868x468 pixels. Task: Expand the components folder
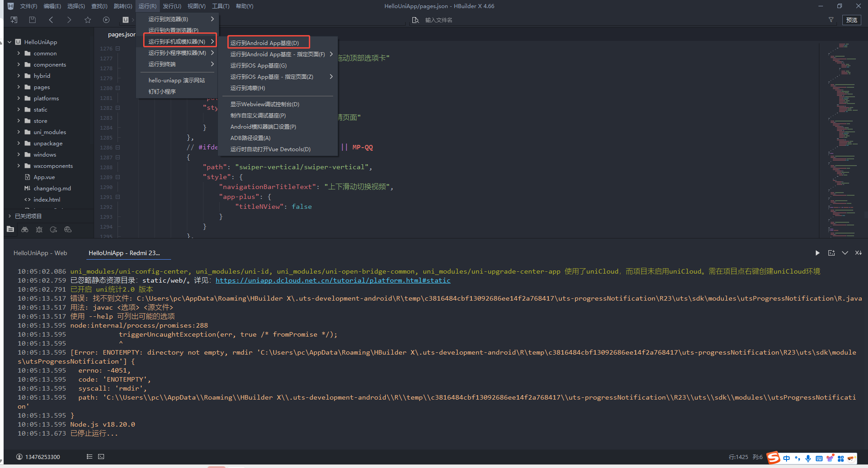click(x=18, y=64)
